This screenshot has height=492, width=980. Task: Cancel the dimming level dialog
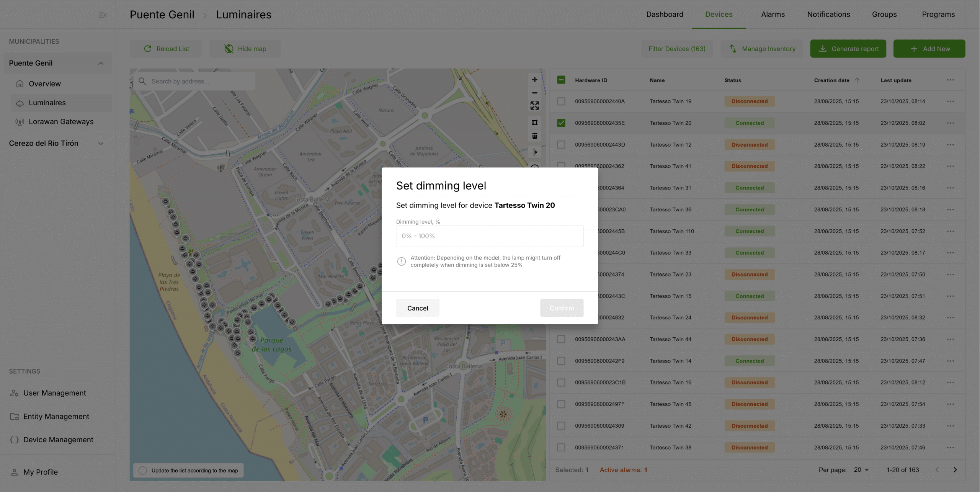point(417,308)
